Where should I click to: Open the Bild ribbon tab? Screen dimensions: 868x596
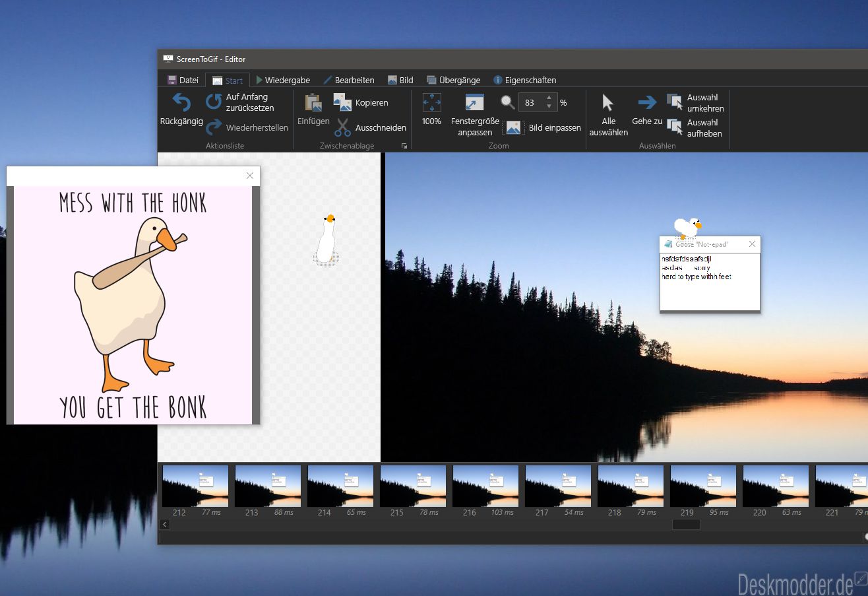(400, 80)
